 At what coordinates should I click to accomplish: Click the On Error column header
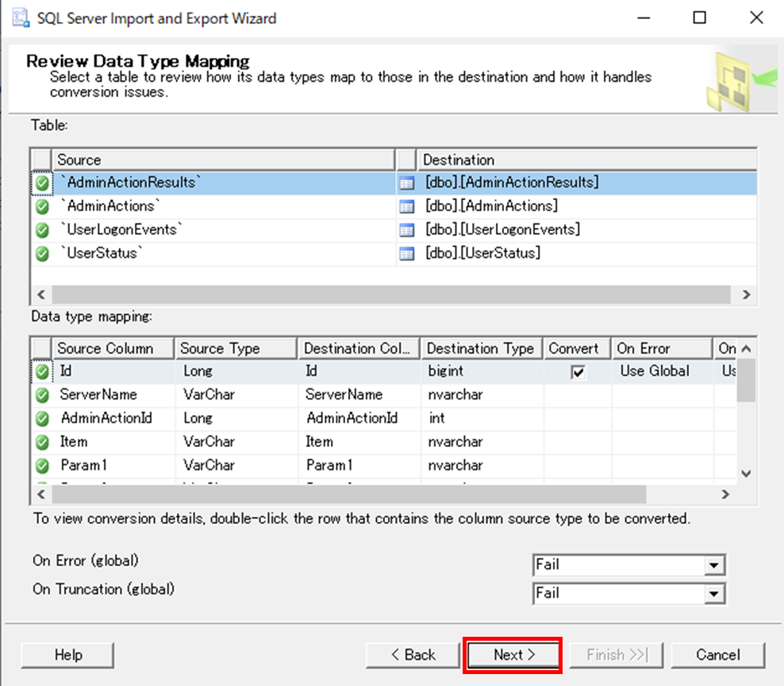pos(662,349)
